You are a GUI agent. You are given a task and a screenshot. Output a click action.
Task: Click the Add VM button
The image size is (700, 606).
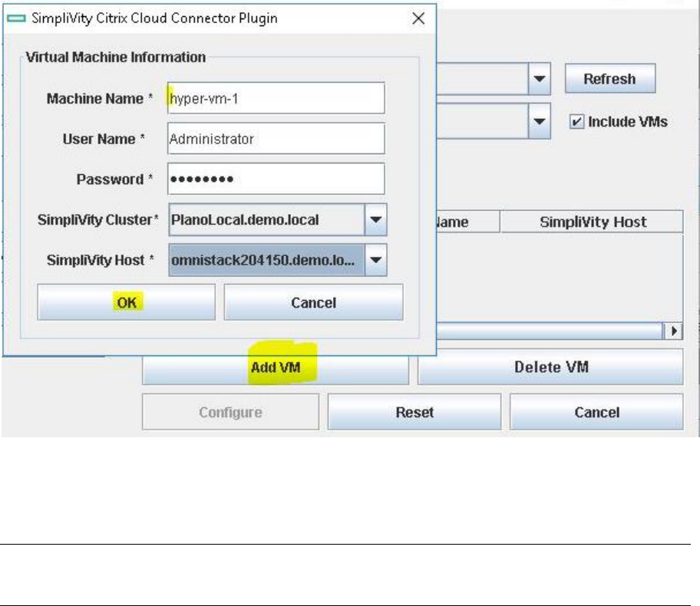click(x=276, y=367)
